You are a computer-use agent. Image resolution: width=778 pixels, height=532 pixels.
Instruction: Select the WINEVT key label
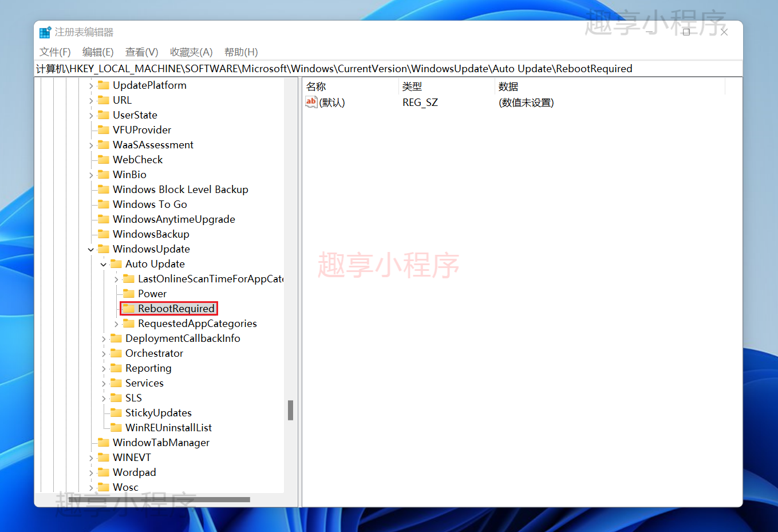point(132,458)
